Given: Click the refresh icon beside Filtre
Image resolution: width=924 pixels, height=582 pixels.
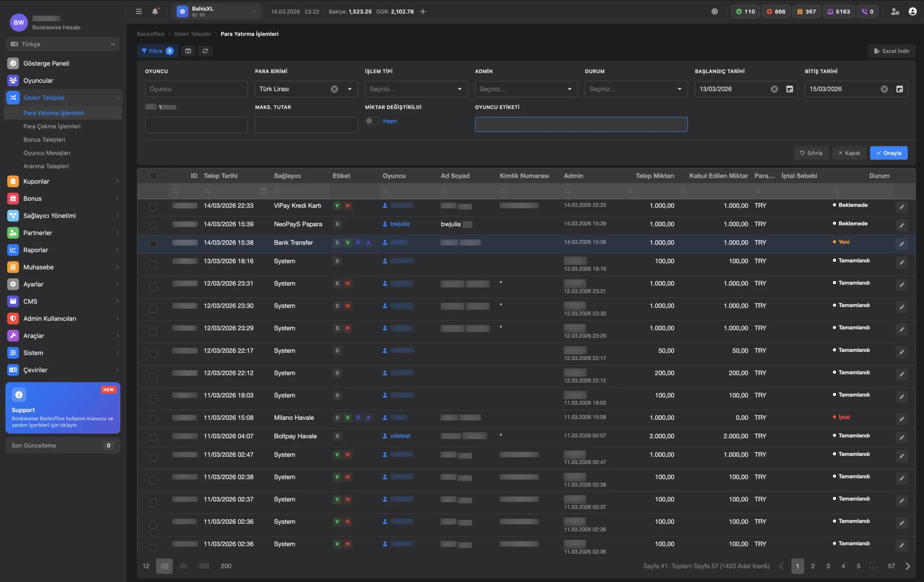Looking at the screenshot, I should click(205, 51).
